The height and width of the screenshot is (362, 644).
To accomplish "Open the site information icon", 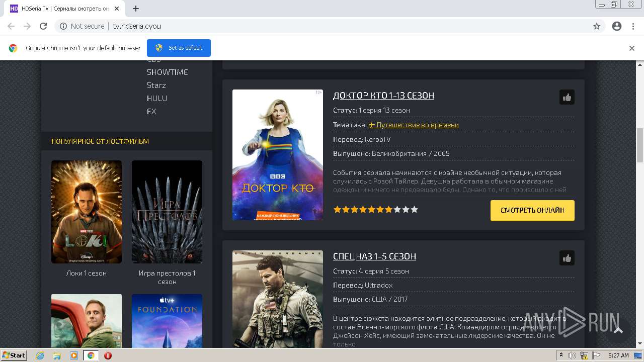I will point(63,26).
